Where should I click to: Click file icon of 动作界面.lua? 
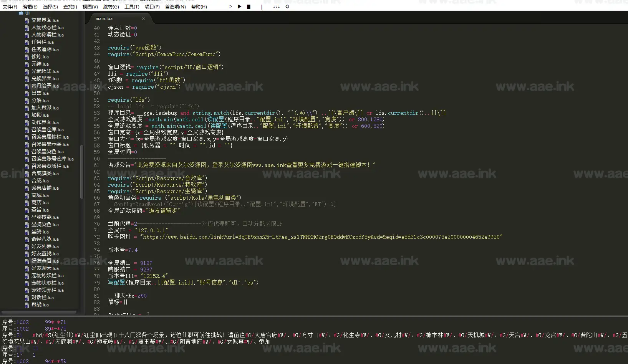tap(27, 122)
